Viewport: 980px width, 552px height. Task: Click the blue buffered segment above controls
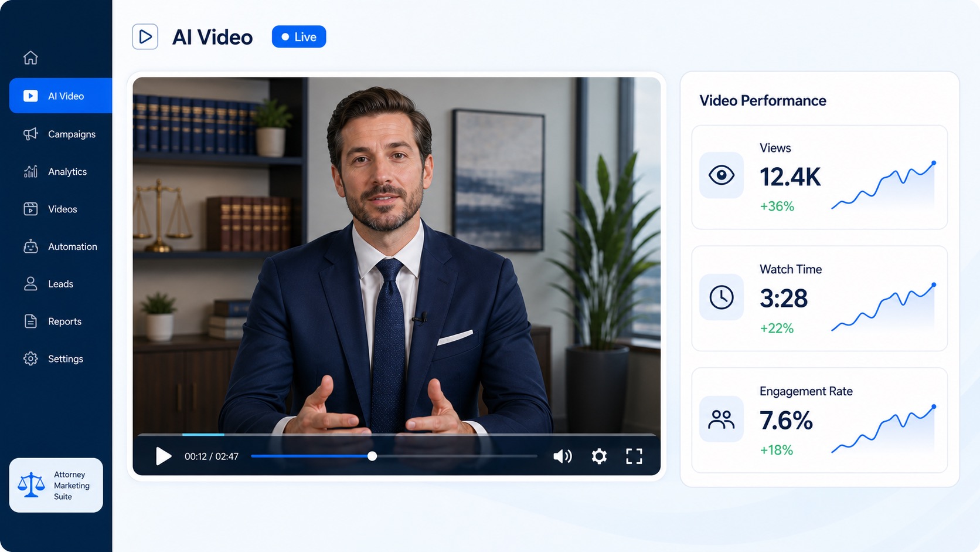(203, 434)
